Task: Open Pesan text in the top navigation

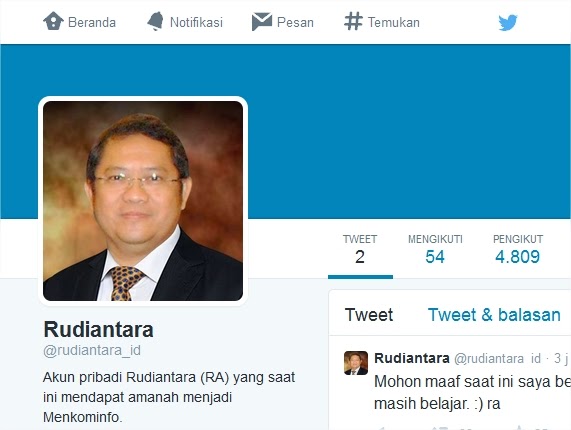Action: tap(295, 23)
